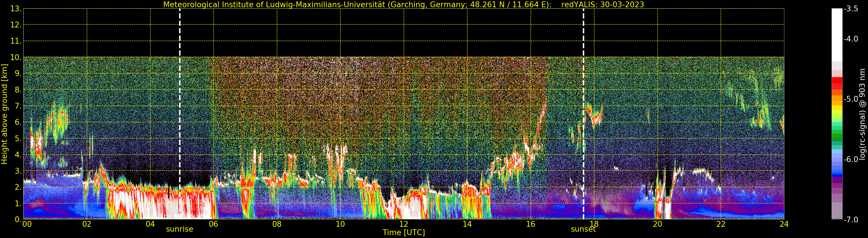Click the '3.' height axis tick label
The image size is (868, 238).
(x=18, y=171)
